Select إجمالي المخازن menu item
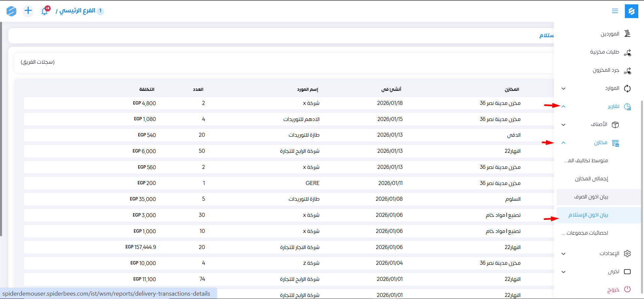The height and width of the screenshot is (299, 644). 591,179
